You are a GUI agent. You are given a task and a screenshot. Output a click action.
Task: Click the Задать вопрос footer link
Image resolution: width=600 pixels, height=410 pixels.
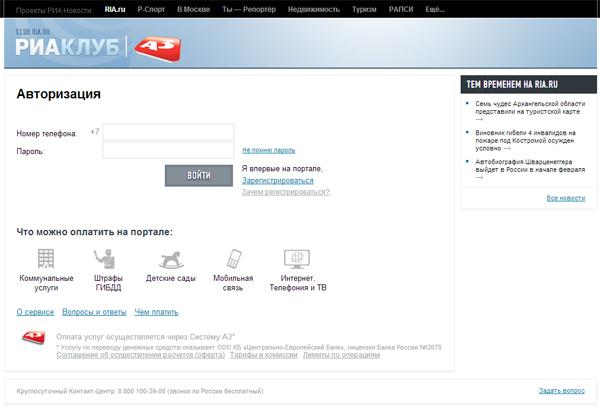click(560, 390)
